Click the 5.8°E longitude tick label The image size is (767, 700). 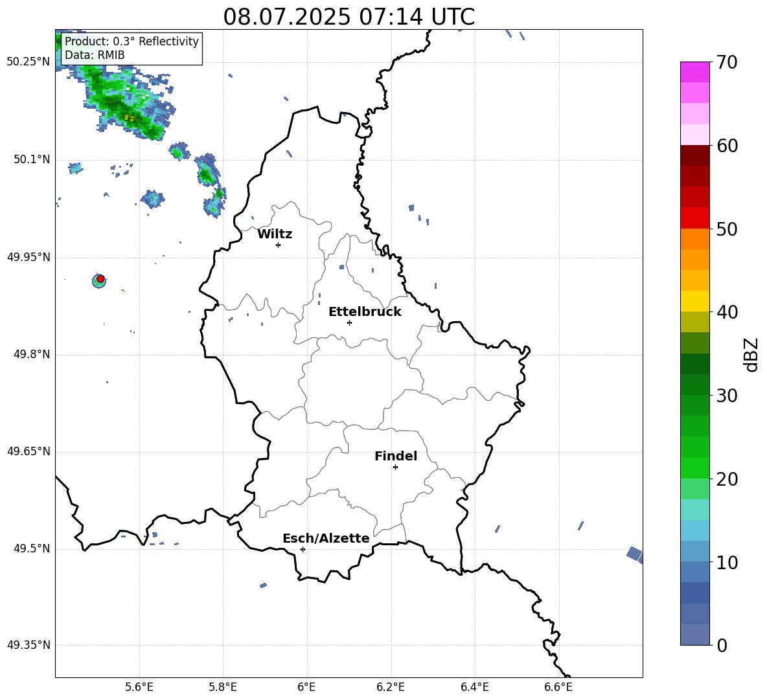click(223, 687)
